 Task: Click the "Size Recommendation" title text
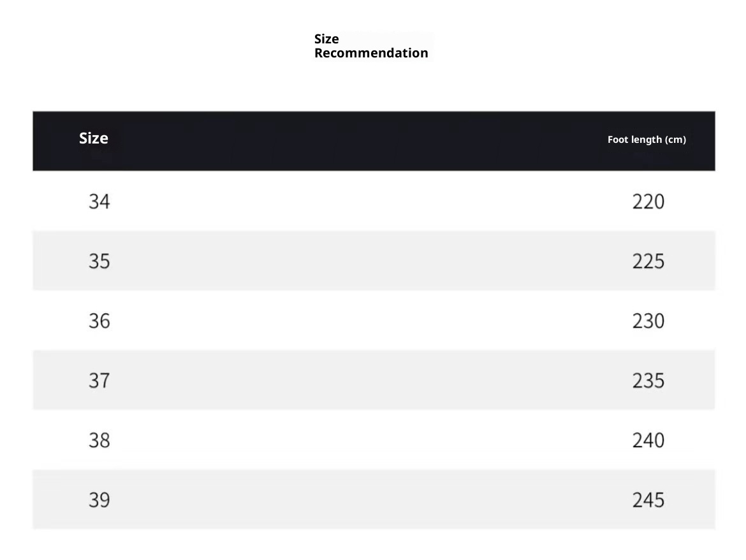370,46
